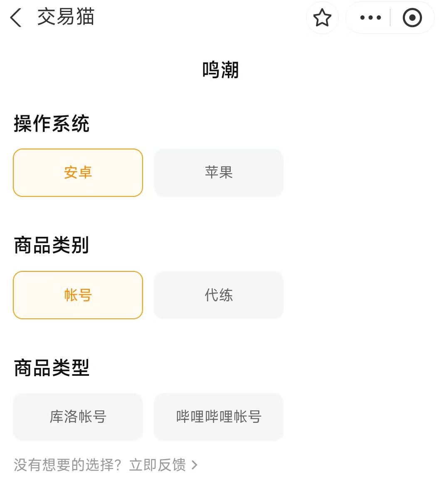Select the 安卓 operating system option
444x504 pixels.
pyautogui.click(x=78, y=173)
